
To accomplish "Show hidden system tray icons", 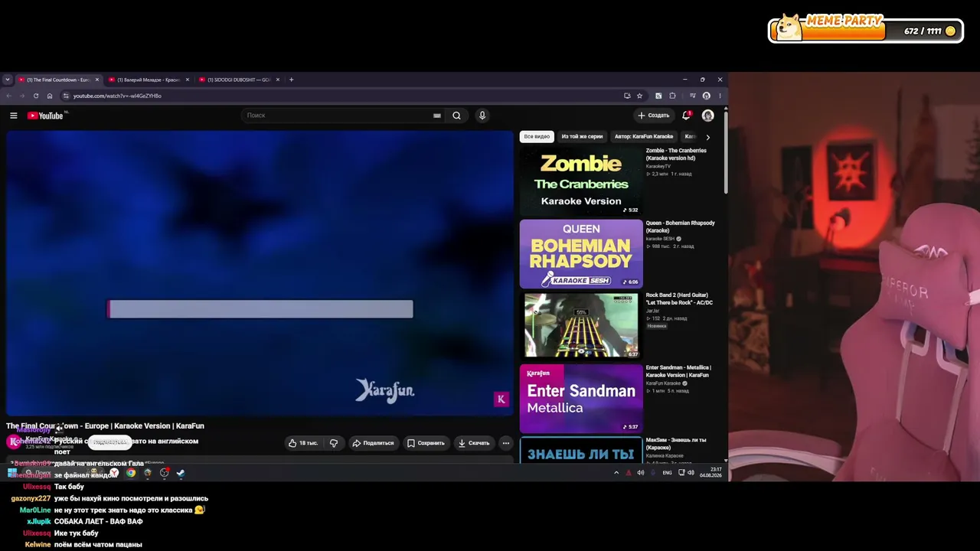I will [616, 473].
